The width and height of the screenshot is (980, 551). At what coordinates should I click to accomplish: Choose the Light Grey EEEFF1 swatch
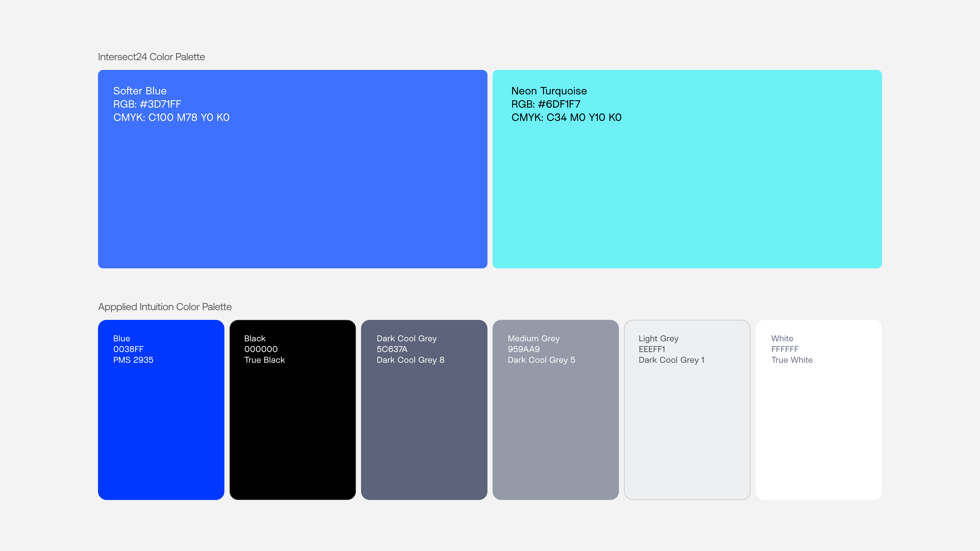(x=687, y=410)
